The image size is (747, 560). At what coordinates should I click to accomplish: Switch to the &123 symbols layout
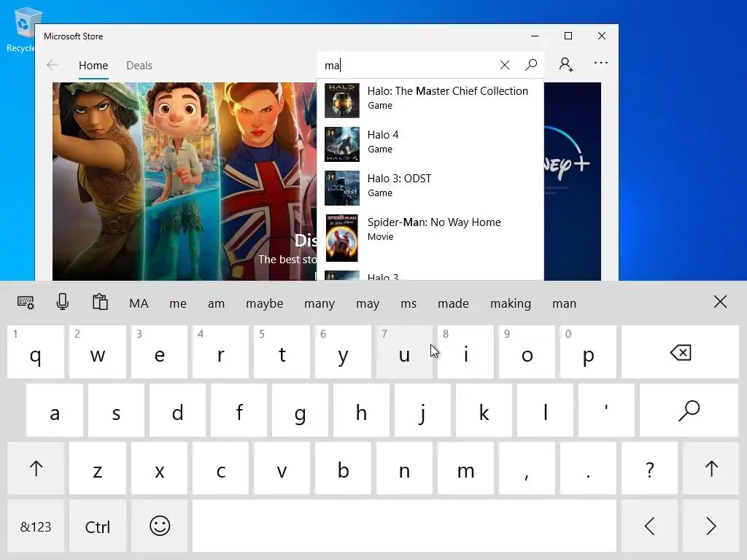(36, 526)
